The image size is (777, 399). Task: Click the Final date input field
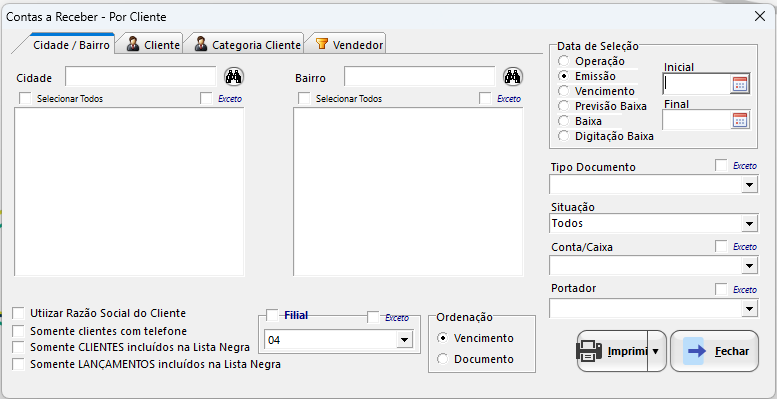pos(697,120)
